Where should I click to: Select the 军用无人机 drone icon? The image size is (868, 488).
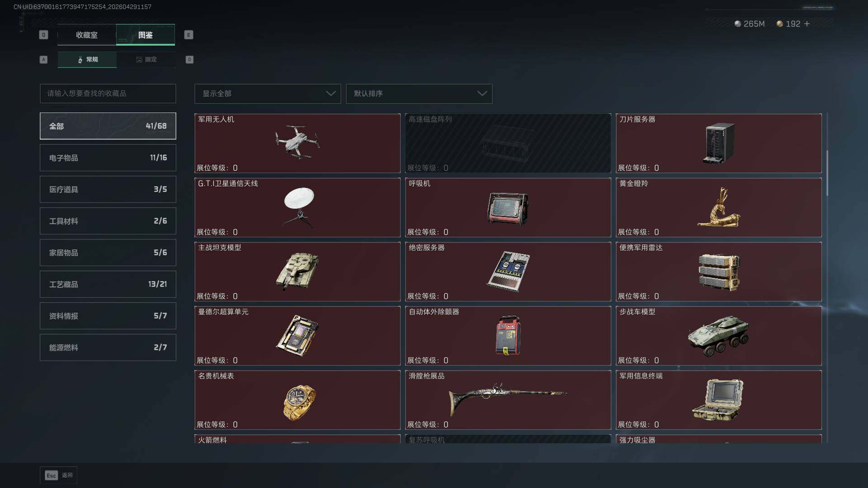tap(297, 142)
